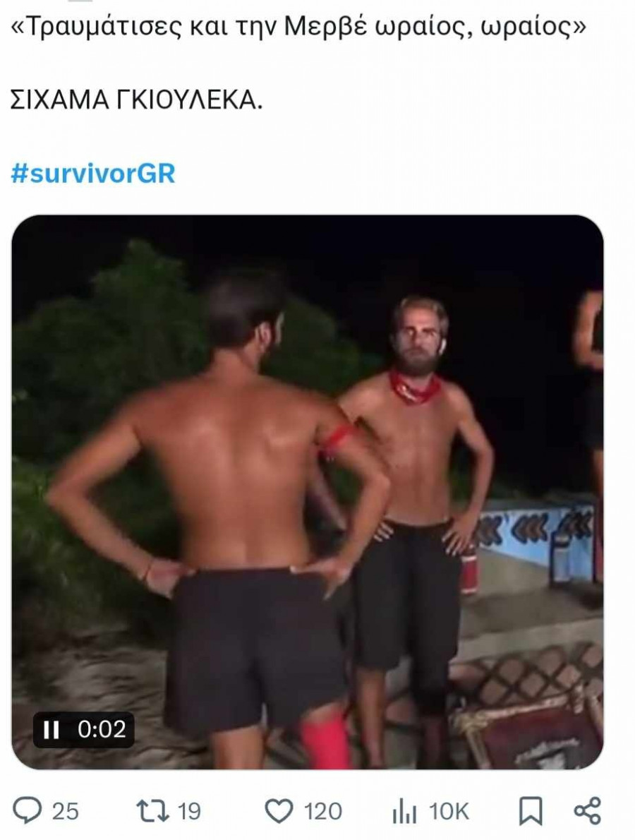
Task: Toggle like via the 120 count
Action: click(323, 811)
